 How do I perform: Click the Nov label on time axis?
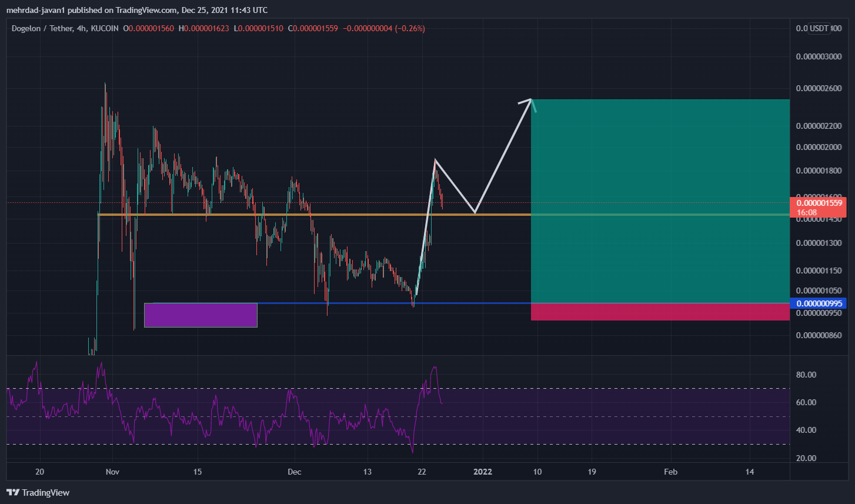(112, 472)
